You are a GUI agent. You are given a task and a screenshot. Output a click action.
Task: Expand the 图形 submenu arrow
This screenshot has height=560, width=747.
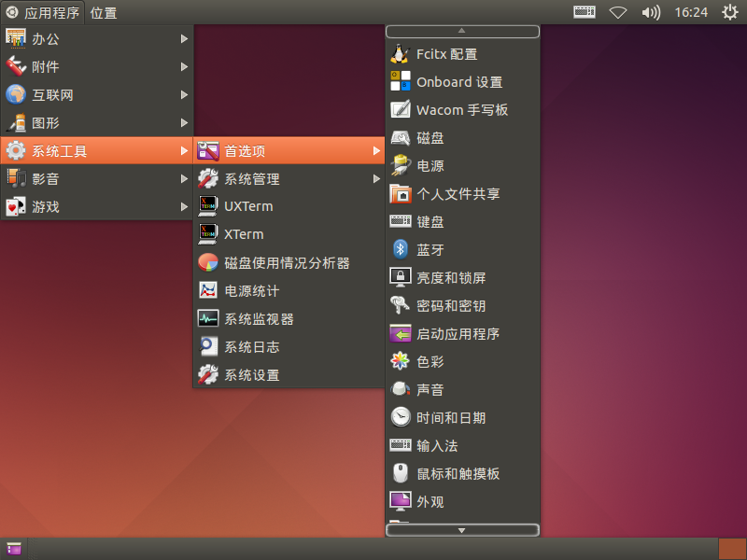[184, 123]
